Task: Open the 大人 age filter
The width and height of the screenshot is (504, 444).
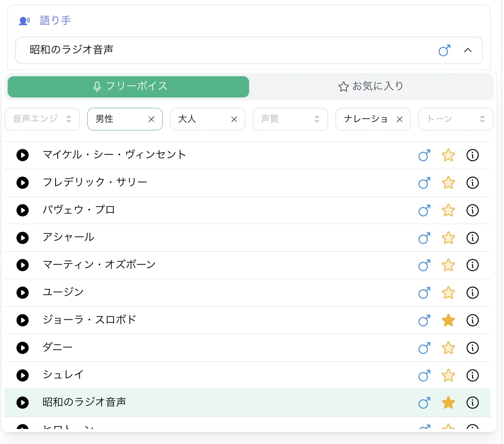Action: [x=208, y=119]
